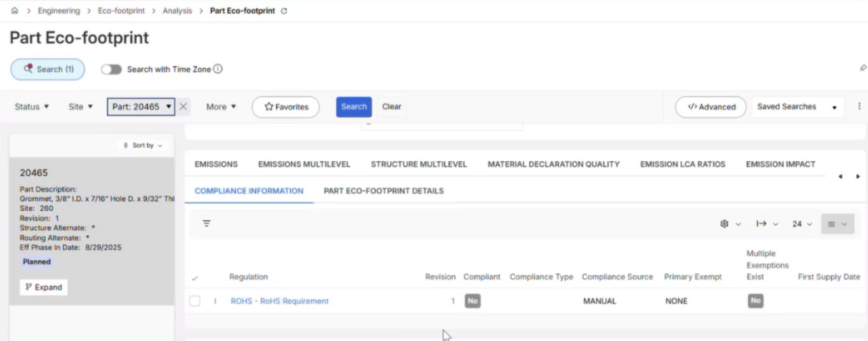This screenshot has width=868, height=341.
Task: Open the row actions menu for ROHS
Action: (x=215, y=301)
